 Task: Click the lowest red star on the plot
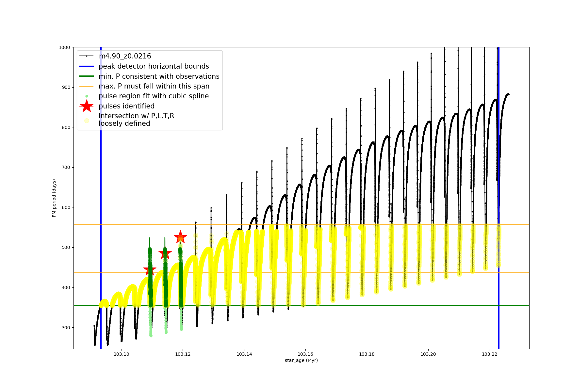click(150, 270)
